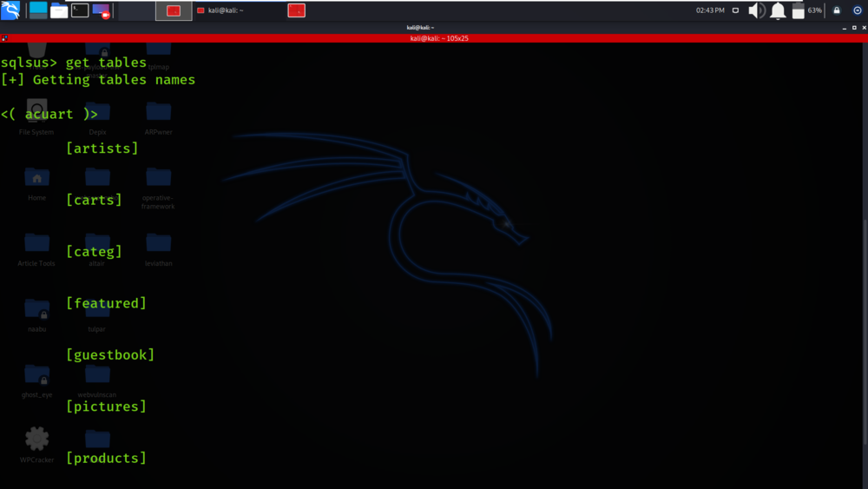Select the File System desktop icon
The height and width of the screenshot is (489, 868).
coord(36,118)
